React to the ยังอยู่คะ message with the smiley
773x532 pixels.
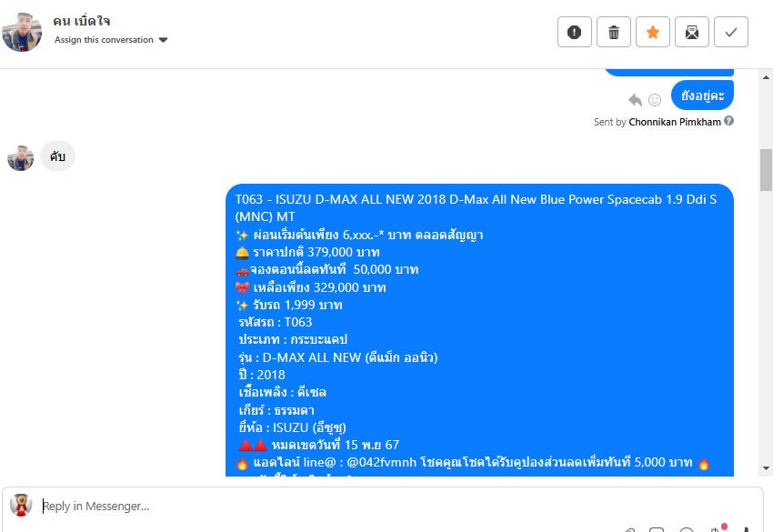[x=655, y=100]
